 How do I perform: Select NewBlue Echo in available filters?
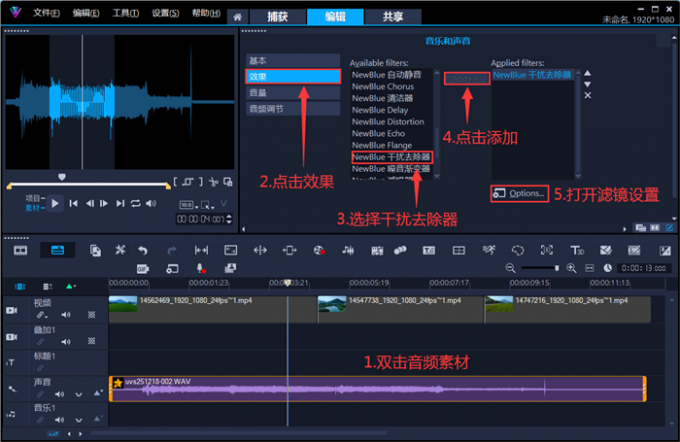[x=377, y=133]
